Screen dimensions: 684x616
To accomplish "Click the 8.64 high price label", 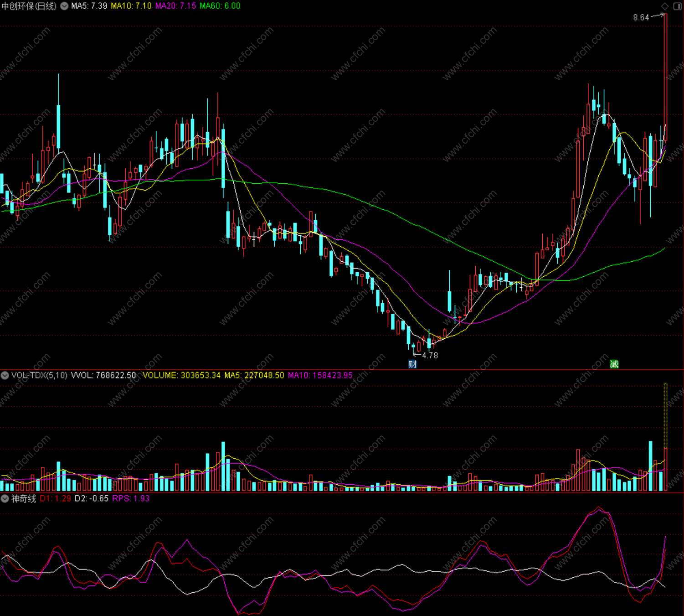I will 641,17.
